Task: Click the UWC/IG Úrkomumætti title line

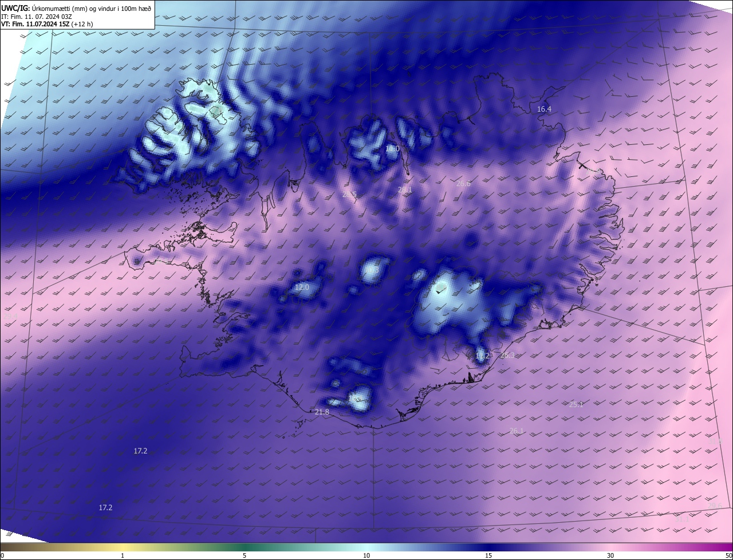Action: 76,8
